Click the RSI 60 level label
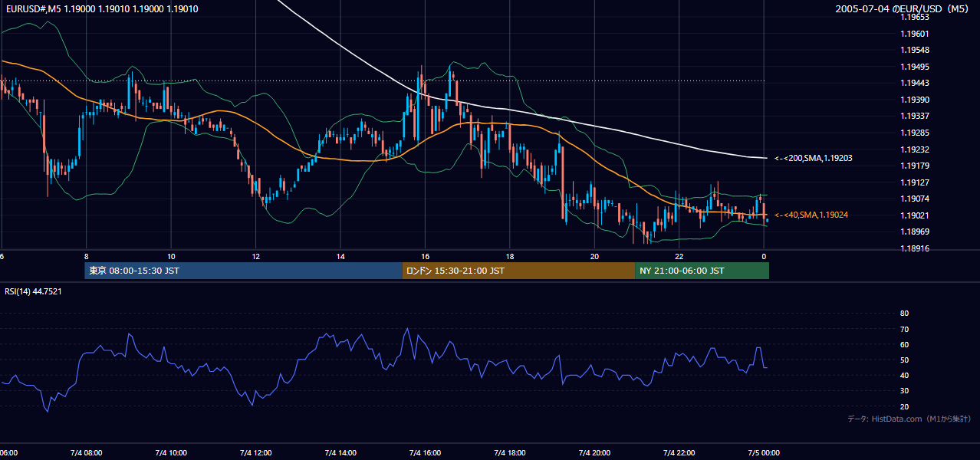 pyautogui.click(x=904, y=344)
